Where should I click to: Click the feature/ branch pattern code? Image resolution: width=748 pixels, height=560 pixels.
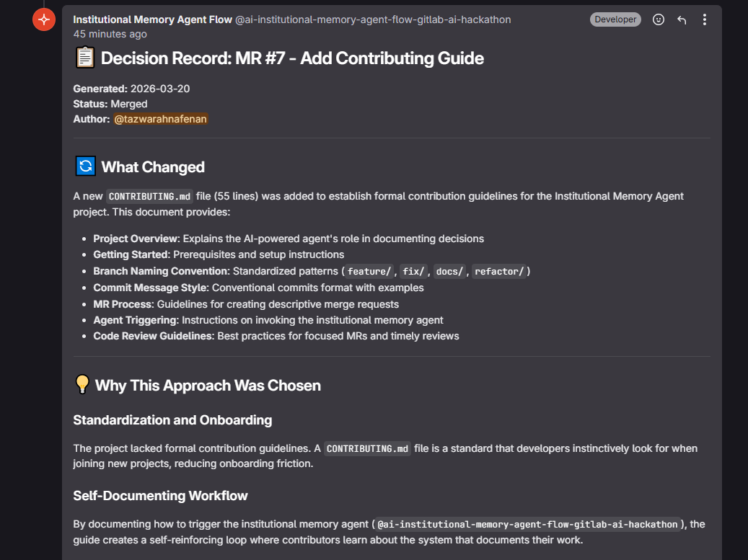point(369,272)
